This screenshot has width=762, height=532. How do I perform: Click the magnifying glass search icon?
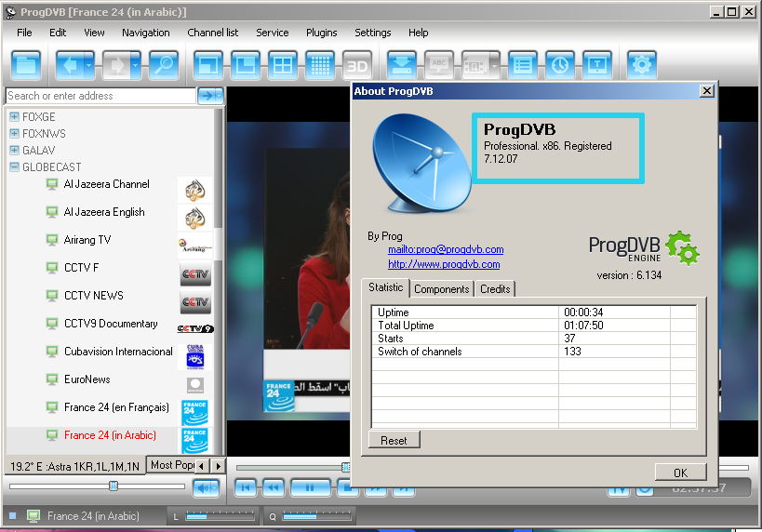(x=164, y=64)
